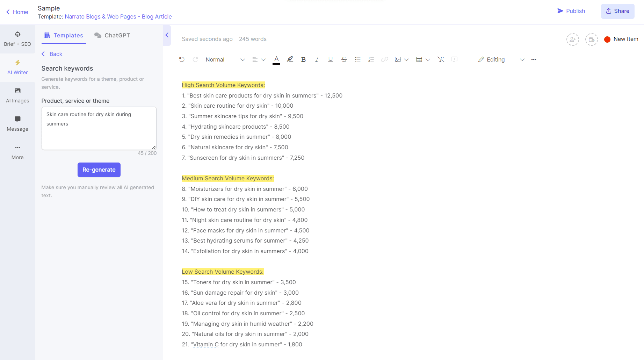Viewport: 644px width, 360px height.
Task: Click the Share button
Action: 617,11
